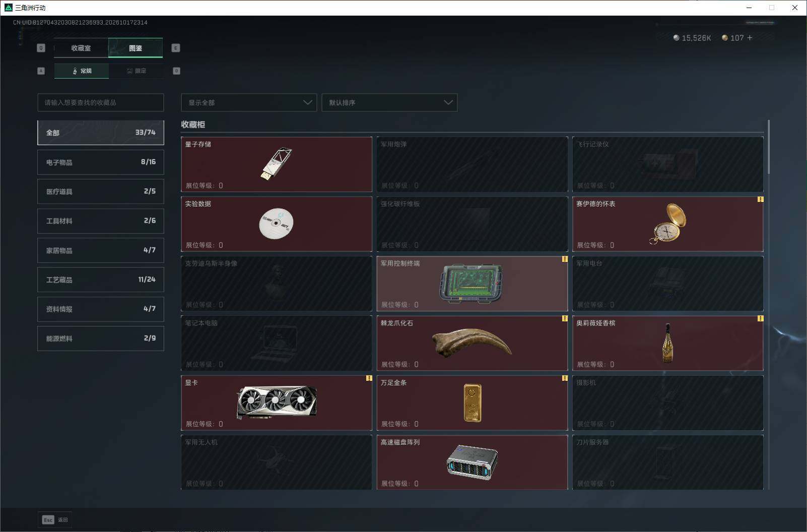Click the yellow alert badge on 军用控制终端

pyautogui.click(x=565, y=259)
